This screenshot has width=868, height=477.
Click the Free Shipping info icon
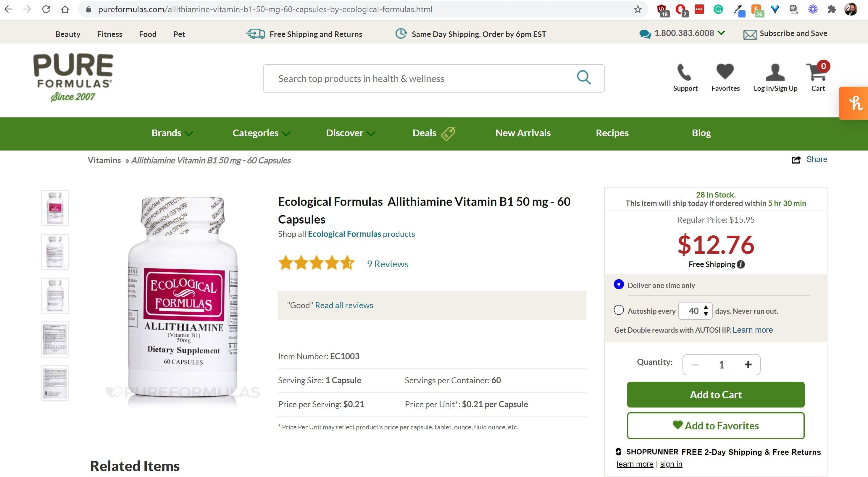(740, 264)
